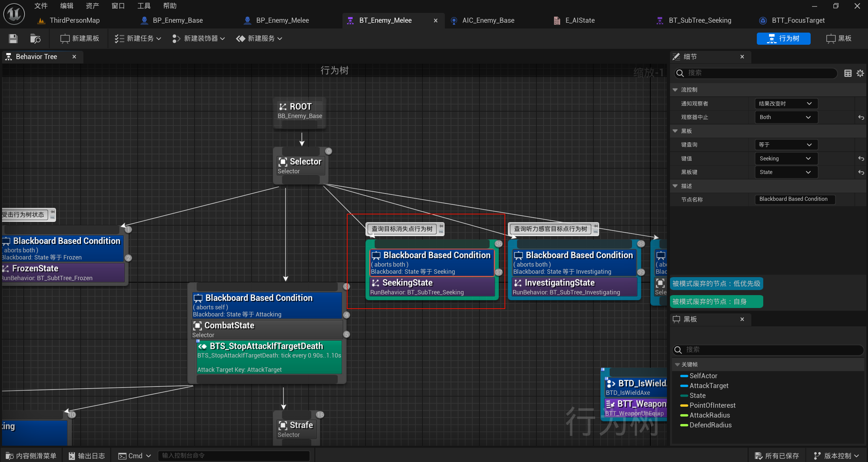This screenshot has width=868, height=462.
Task: Toggle comment pin on 查询目标消失点行为树 bubble
Action: [441, 226]
